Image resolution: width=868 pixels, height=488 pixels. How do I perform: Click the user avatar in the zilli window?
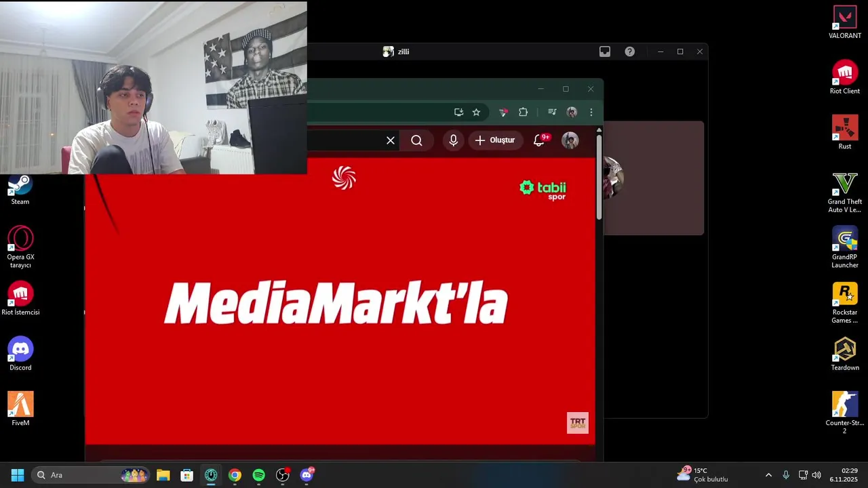coord(612,178)
